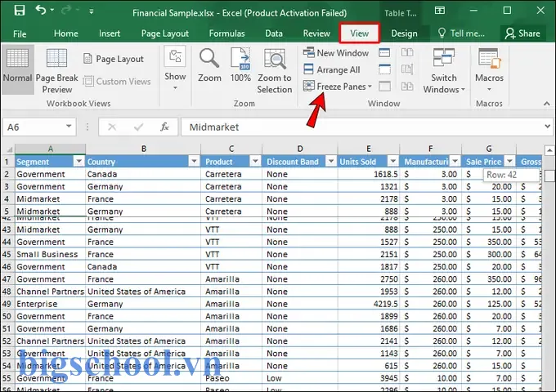Open Switch Windows dropdown
556x392 pixels.
pos(444,71)
